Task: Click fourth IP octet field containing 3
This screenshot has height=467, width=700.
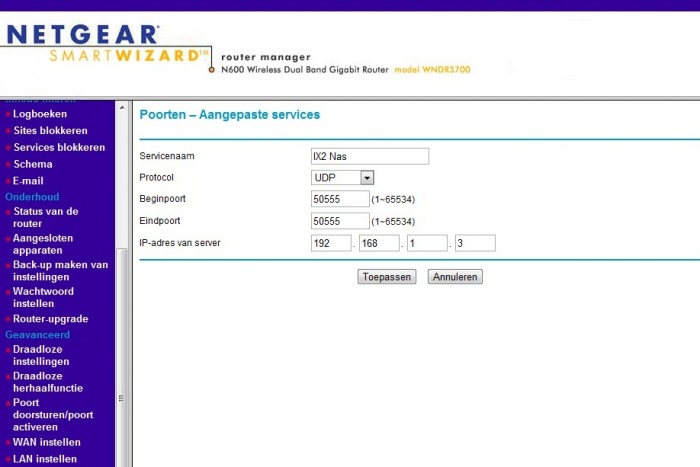Action: click(475, 243)
